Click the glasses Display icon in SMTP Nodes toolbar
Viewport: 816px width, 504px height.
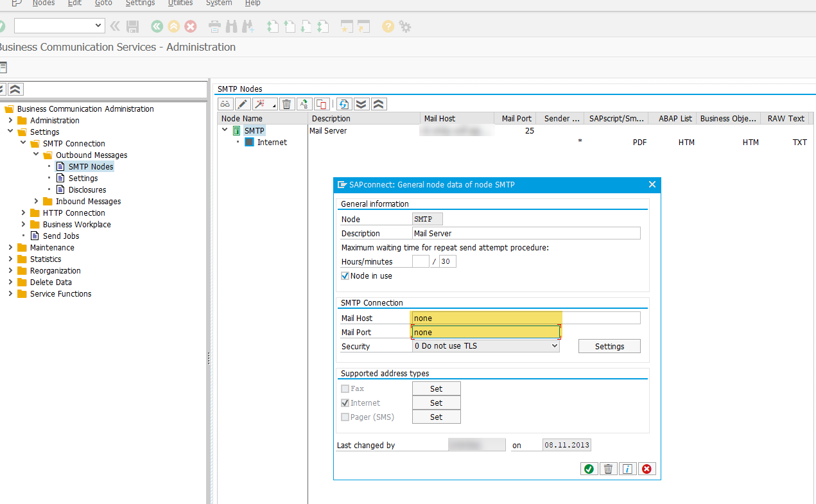tap(226, 104)
